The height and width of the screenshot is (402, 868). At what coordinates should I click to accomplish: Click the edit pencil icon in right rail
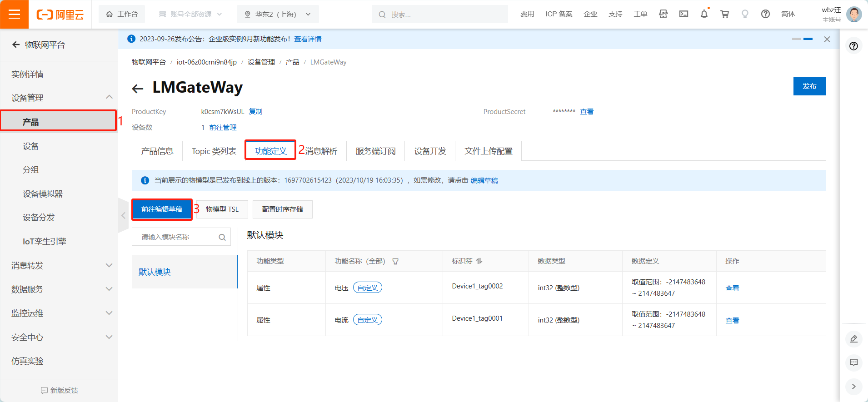(x=854, y=338)
